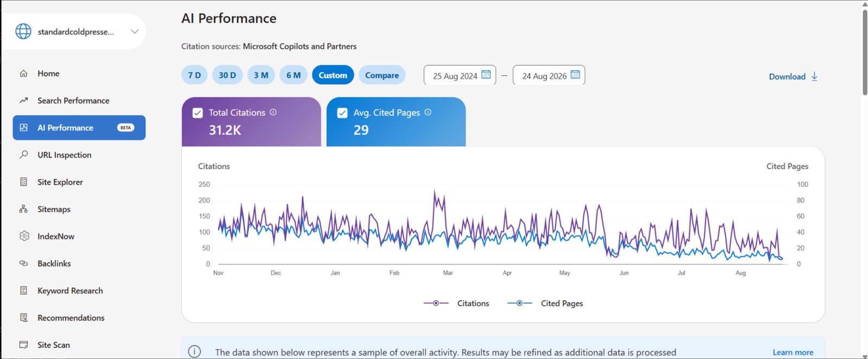Select the 6 M range
The image size is (868, 359).
coord(293,75)
